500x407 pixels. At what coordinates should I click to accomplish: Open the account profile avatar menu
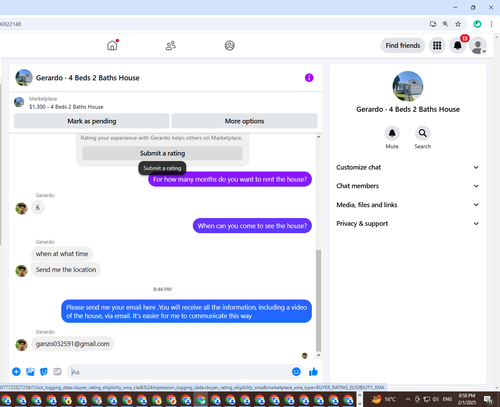point(478,46)
